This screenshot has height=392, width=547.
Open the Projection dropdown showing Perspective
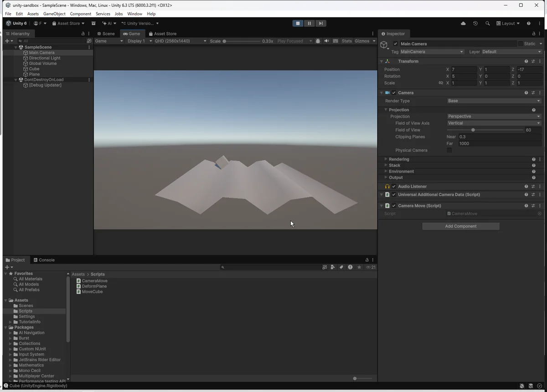(494, 117)
